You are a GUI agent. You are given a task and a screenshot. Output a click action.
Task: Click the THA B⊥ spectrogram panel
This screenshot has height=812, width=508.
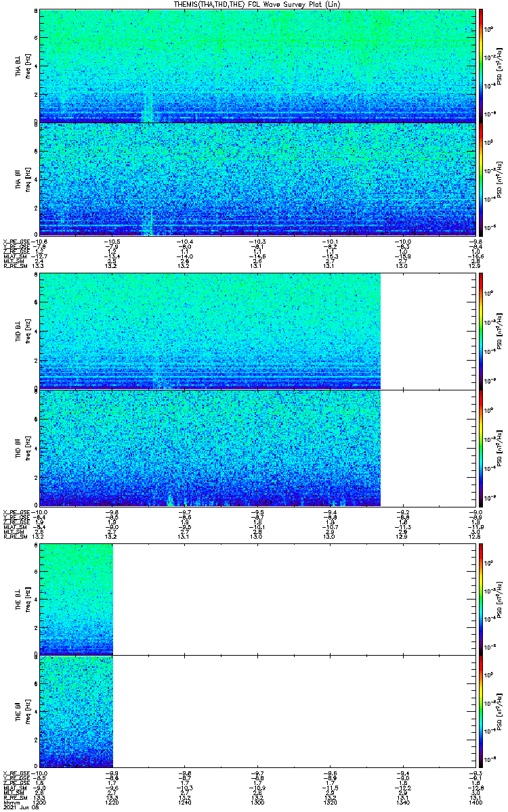point(256,66)
